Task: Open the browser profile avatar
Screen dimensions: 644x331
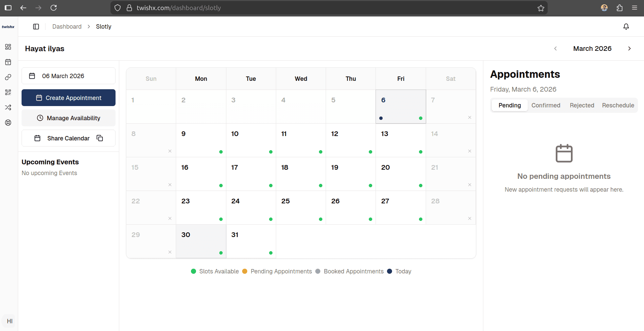Action: 604,8
